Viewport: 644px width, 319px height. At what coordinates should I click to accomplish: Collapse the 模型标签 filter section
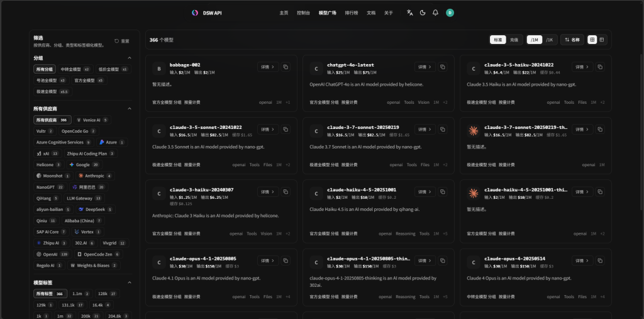tap(130, 283)
